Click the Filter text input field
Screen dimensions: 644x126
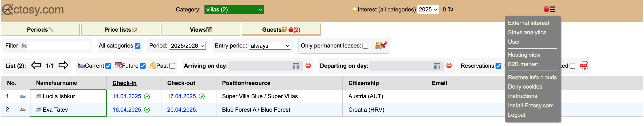pos(58,46)
